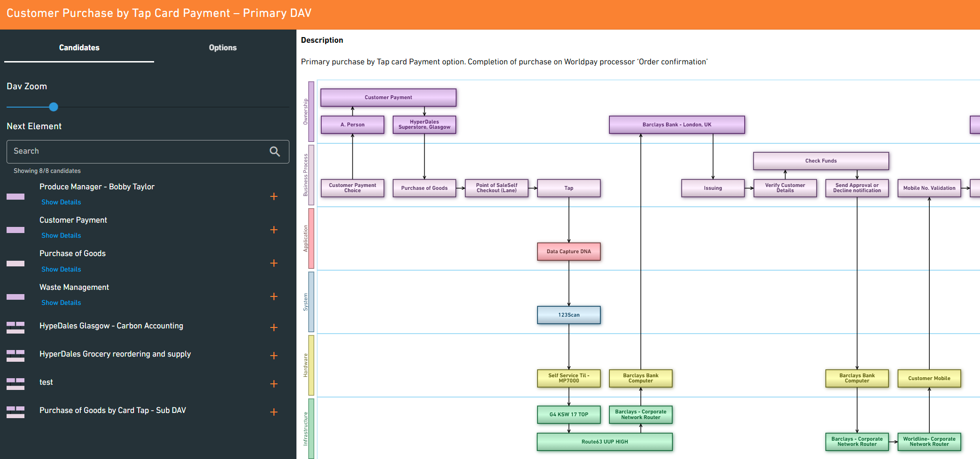
Task: Click Waste Management element icon
Action: pos(16,297)
